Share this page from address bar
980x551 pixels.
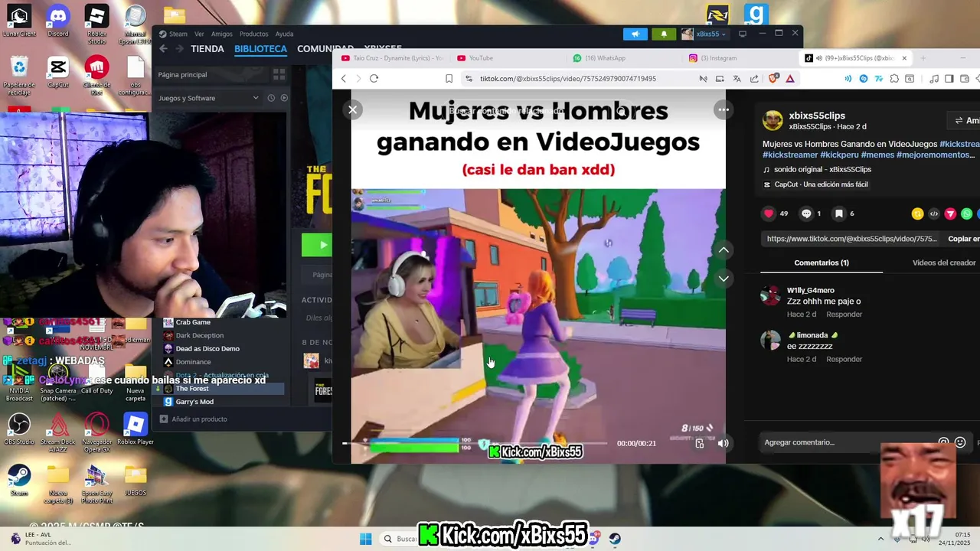click(754, 78)
